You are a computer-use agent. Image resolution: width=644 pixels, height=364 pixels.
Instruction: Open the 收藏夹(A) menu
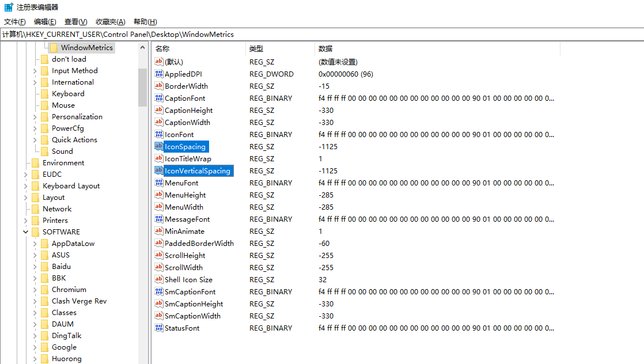click(x=110, y=22)
